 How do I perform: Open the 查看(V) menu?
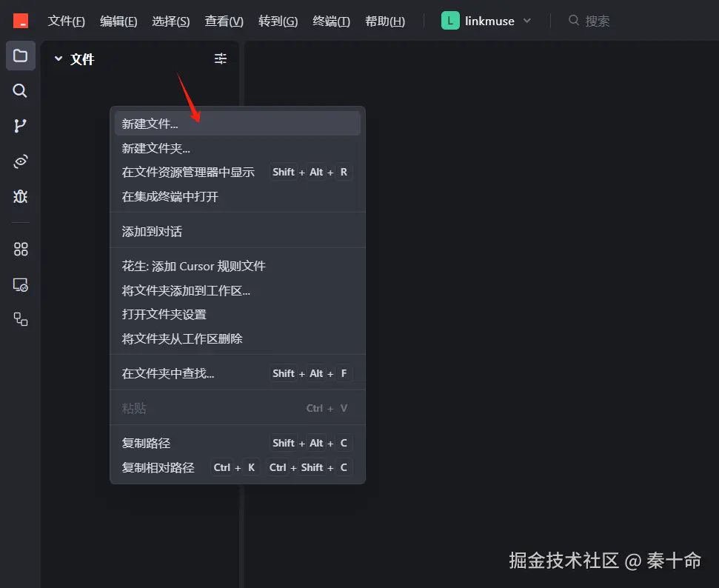pyautogui.click(x=224, y=21)
